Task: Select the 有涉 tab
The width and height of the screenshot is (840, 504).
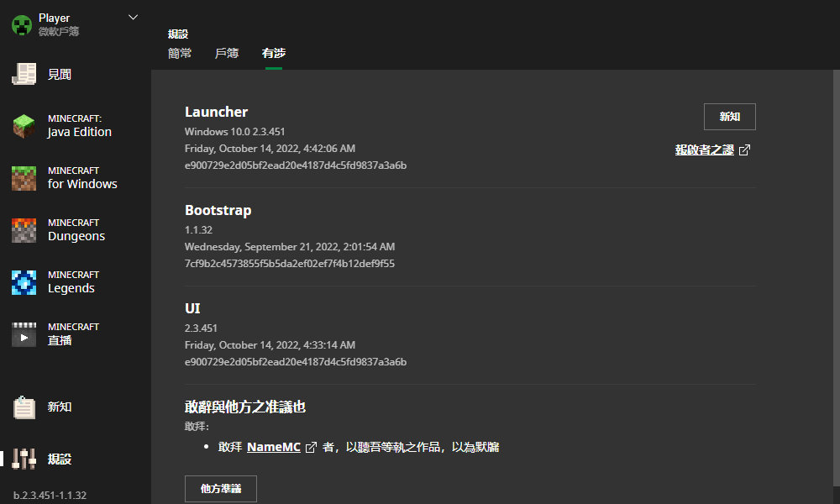Action: pos(274,53)
